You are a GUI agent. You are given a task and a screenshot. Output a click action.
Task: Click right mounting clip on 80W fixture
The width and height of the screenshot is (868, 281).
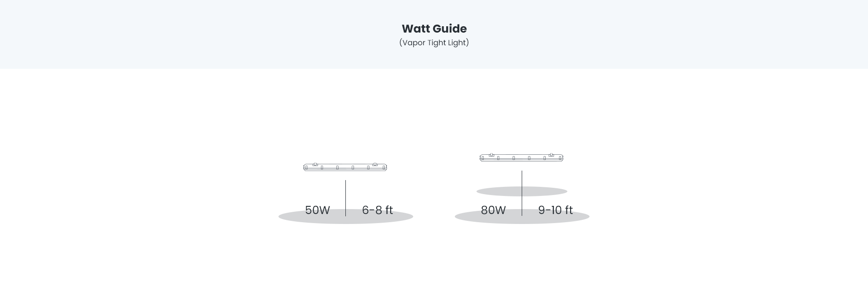pos(551,155)
